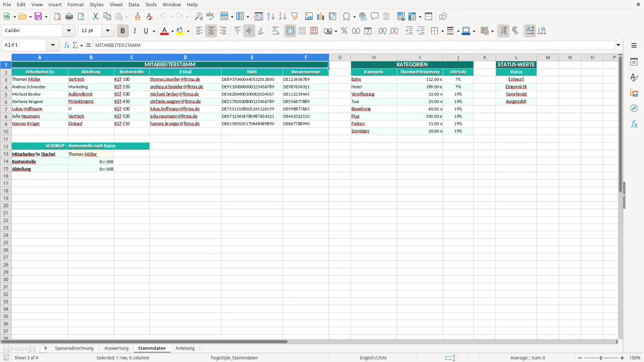Click the Cut scissors icon

(96, 17)
